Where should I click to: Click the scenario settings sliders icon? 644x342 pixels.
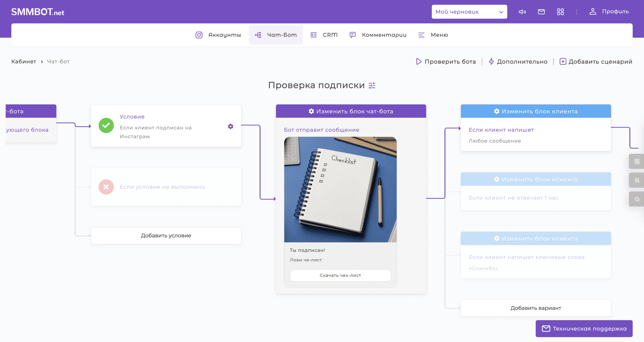coord(372,85)
